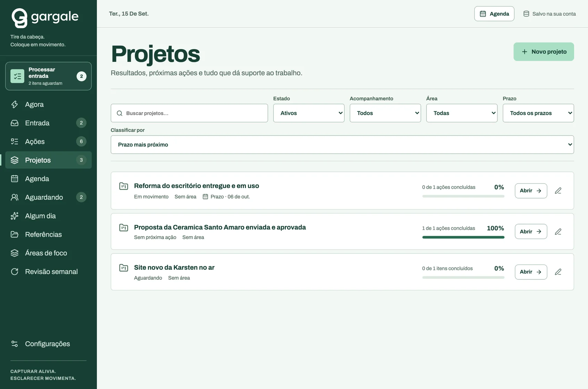The image size is (588, 389).
Task: Click folder icon of Reforma do escritório project
Action: [x=123, y=186]
